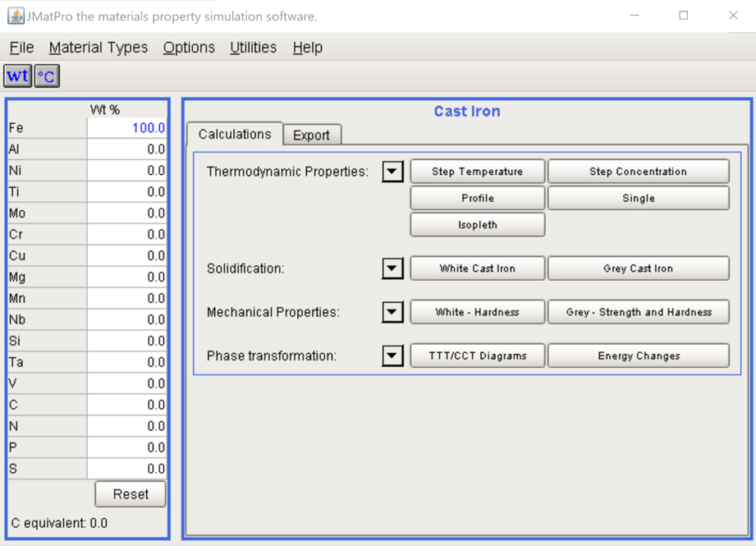Close the JMatPro window

[x=733, y=16]
